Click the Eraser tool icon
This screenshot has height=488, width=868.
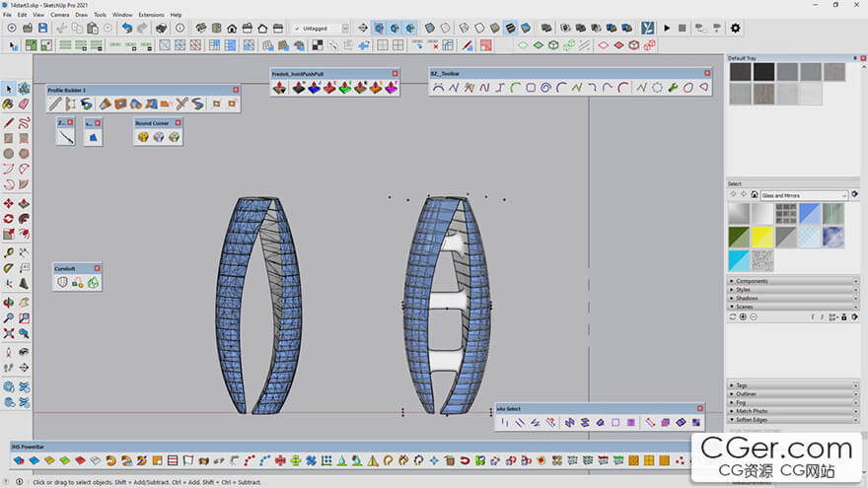pyautogui.click(x=22, y=104)
